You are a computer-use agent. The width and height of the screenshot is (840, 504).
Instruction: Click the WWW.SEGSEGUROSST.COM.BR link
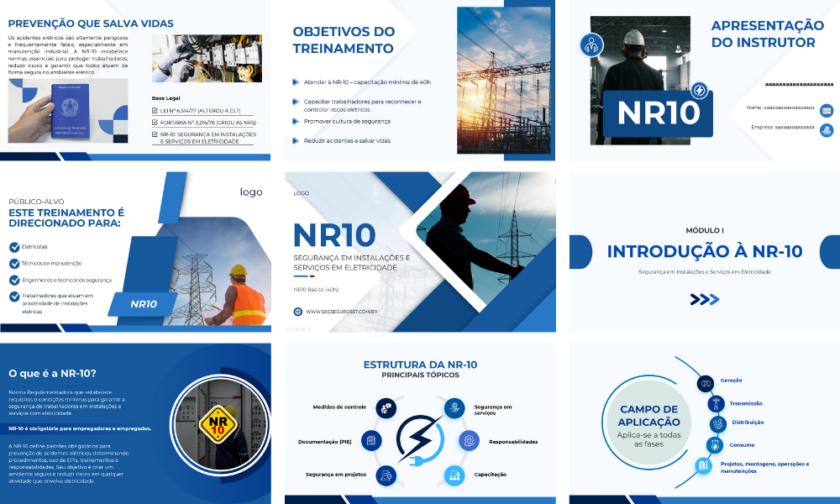point(341,311)
